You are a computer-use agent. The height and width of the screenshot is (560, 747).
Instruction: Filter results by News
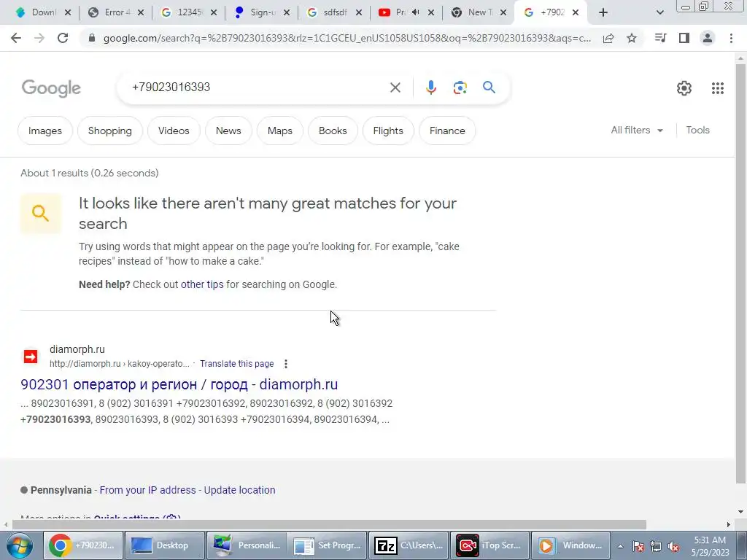(228, 131)
